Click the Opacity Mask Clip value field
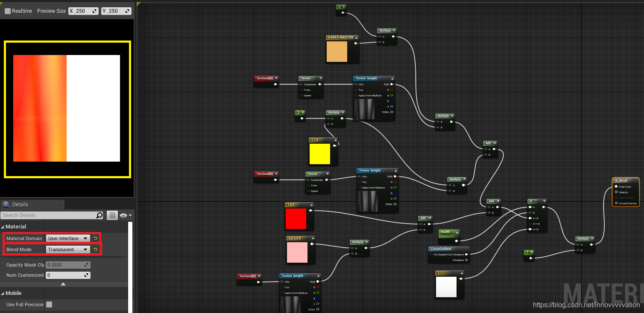Viewport: 644px width, 313px height. 68,265
